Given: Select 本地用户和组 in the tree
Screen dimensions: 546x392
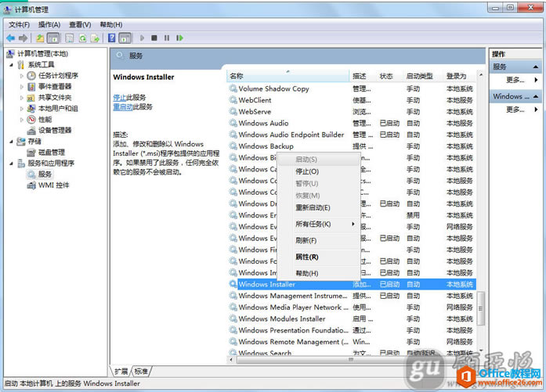Looking at the screenshot, I should tap(58, 109).
